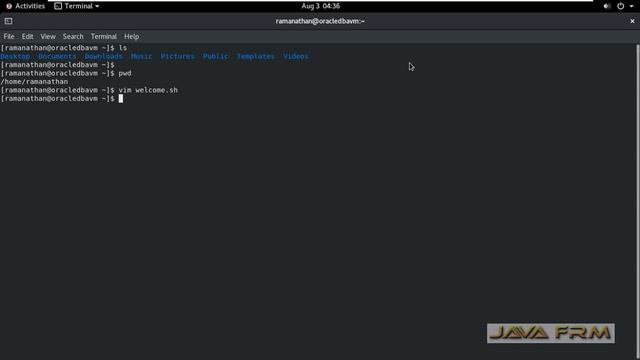Click the terminal cursor at last prompt
640x360 pixels.
(x=121, y=98)
